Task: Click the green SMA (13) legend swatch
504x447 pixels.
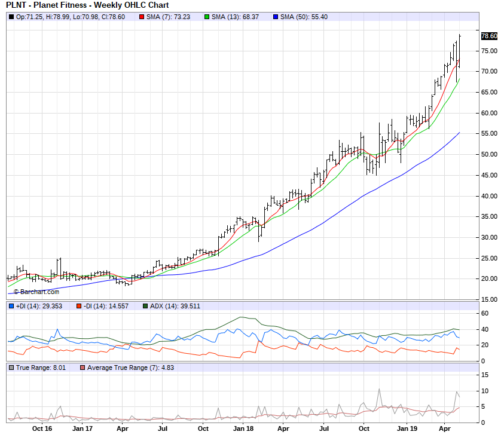Action: (207, 17)
